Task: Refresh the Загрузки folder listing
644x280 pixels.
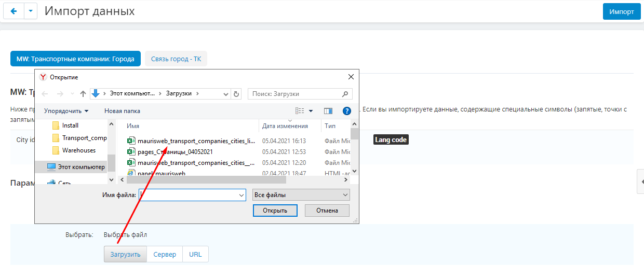Action: [237, 94]
